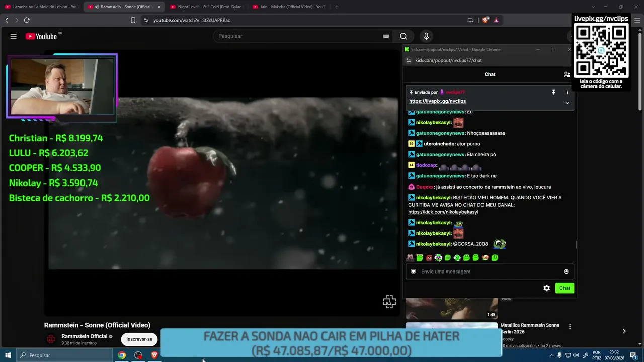Open taskbar volume control

coord(576,355)
